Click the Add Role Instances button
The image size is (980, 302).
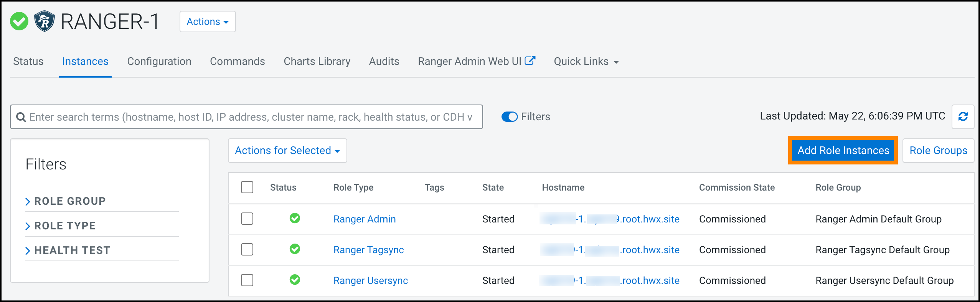click(843, 151)
